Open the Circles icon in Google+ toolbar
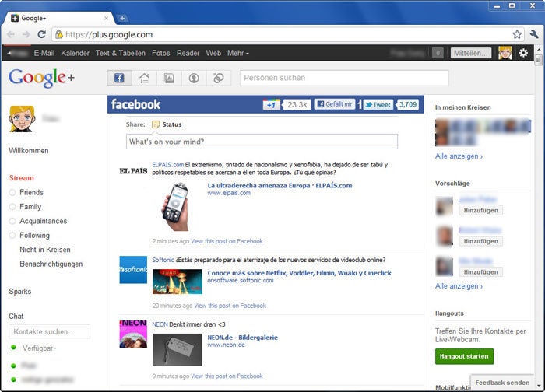This screenshot has height=392, width=545. click(219, 78)
